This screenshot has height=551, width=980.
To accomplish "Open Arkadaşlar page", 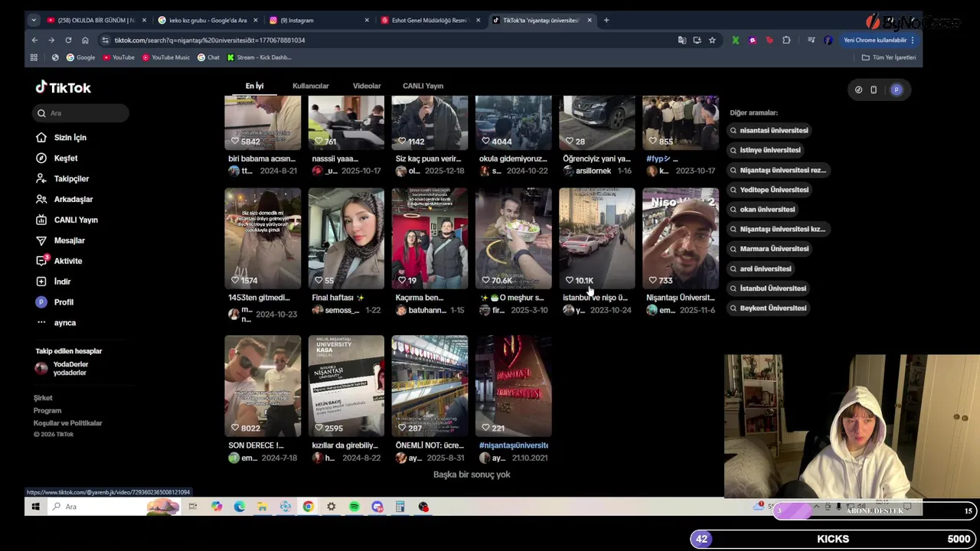I will (x=64, y=200).
